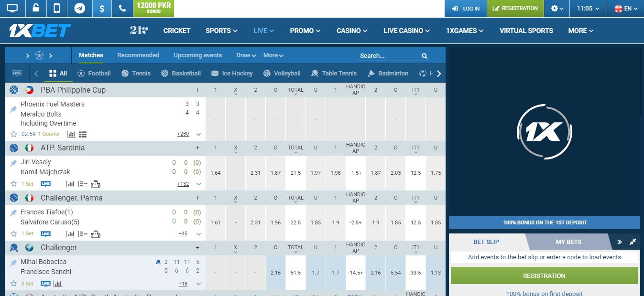Toggle the plus on Challenger. Parma header
Viewport: 644px width, 296px height.
(x=197, y=198)
